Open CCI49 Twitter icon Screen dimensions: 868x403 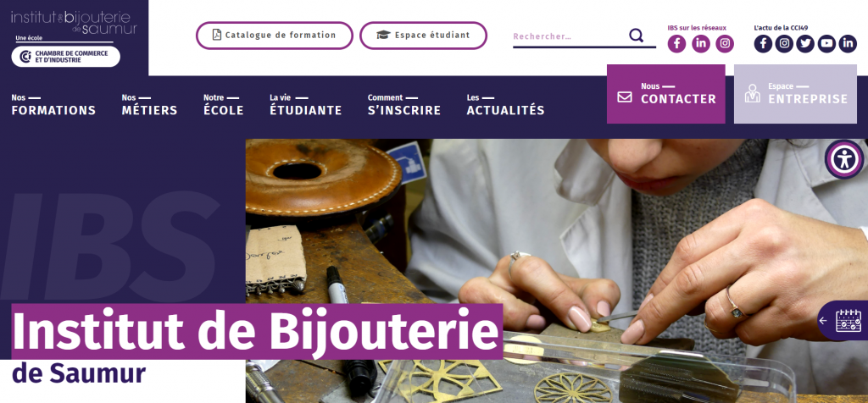pos(805,44)
